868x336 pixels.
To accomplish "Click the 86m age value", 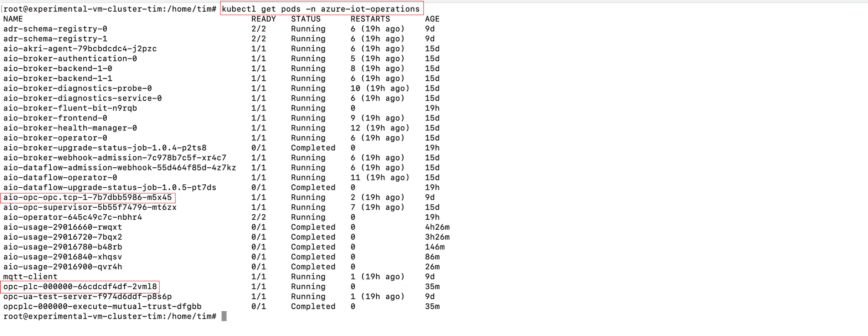I will [432, 257].
